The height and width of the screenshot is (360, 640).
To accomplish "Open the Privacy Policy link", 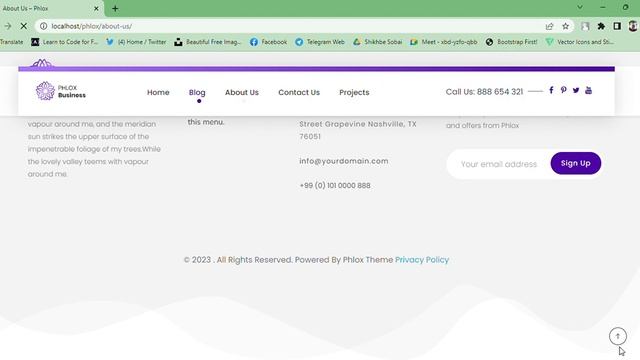I will pyautogui.click(x=422, y=260).
